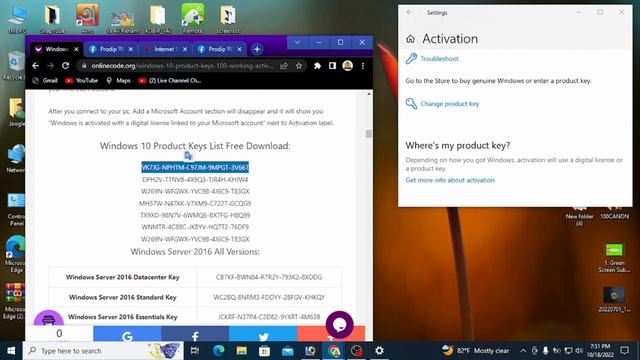Close the Windows tab in Chrome
This screenshot has height=360, width=640.
click(x=76, y=49)
